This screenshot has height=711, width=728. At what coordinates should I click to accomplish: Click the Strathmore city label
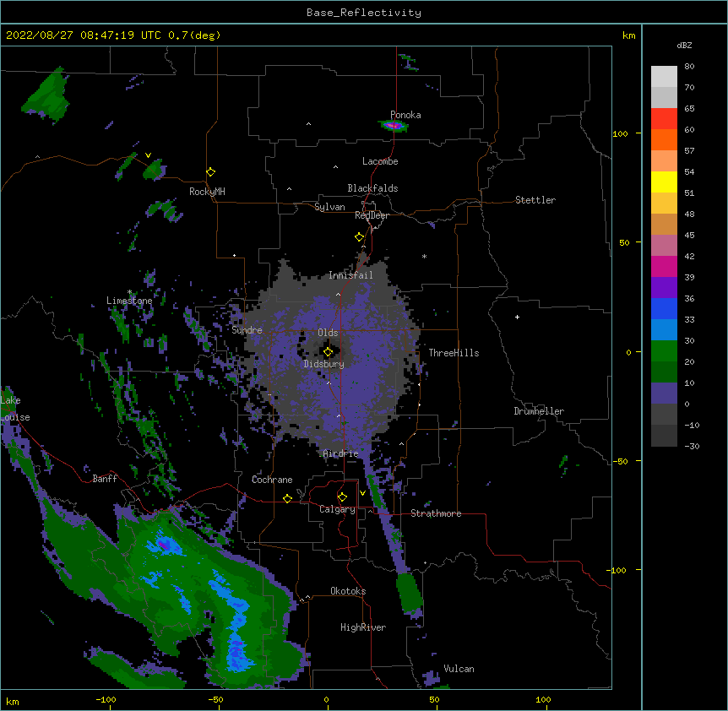pyautogui.click(x=436, y=513)
